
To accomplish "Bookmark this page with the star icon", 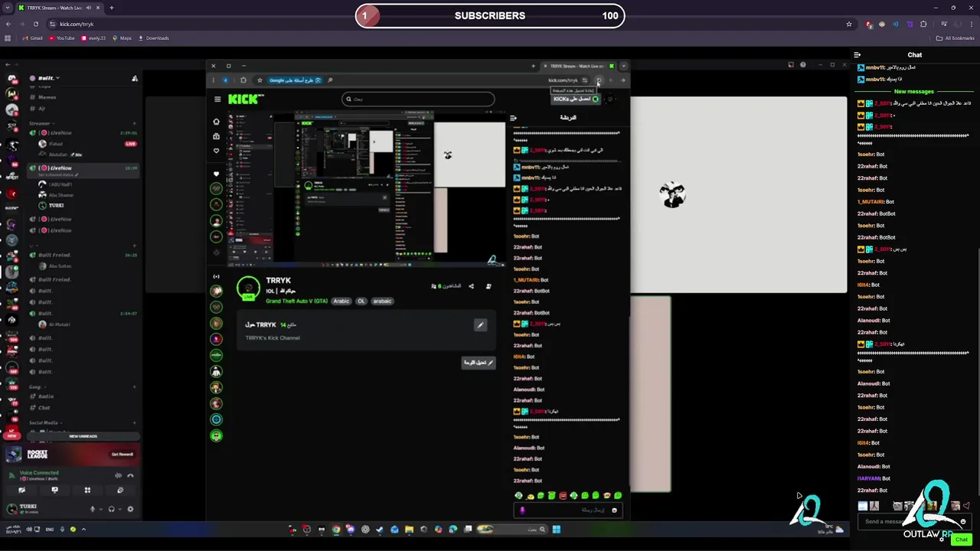I will point(848,24).
